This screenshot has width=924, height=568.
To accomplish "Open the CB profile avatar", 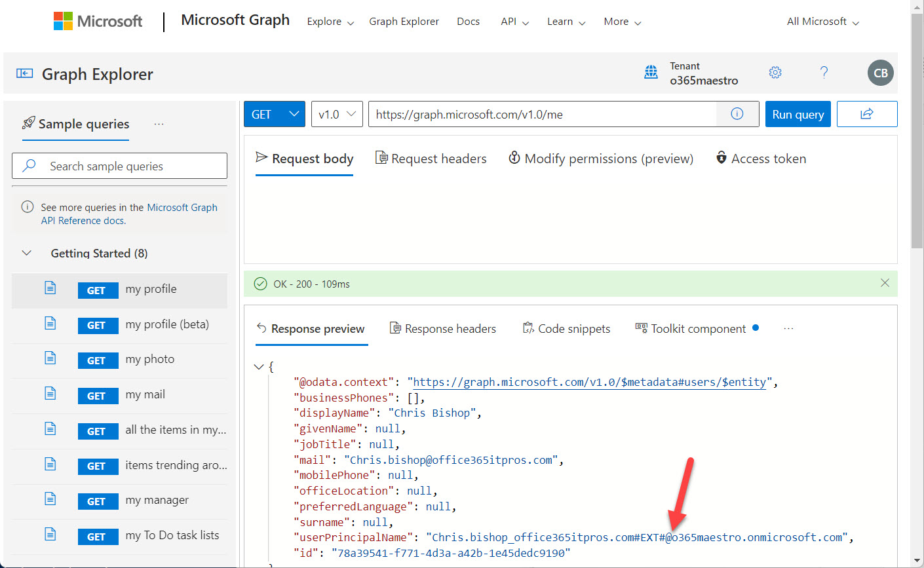I will (x=881, y=73).
